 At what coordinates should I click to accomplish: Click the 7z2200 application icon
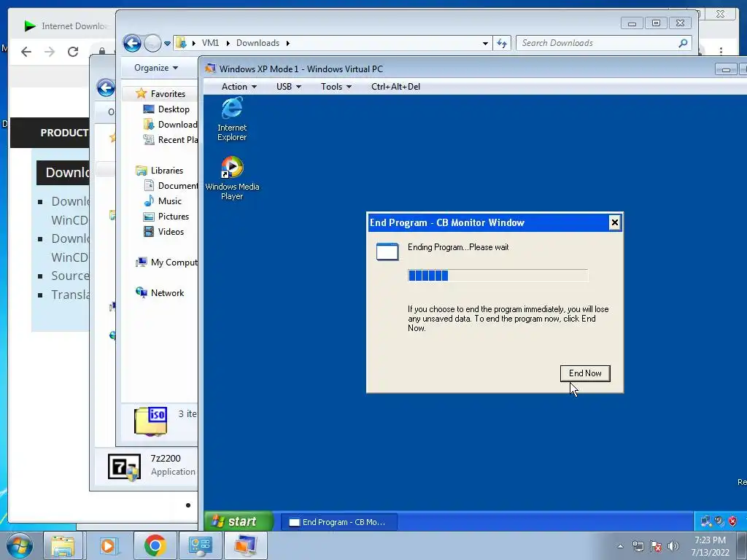[124, 467]
